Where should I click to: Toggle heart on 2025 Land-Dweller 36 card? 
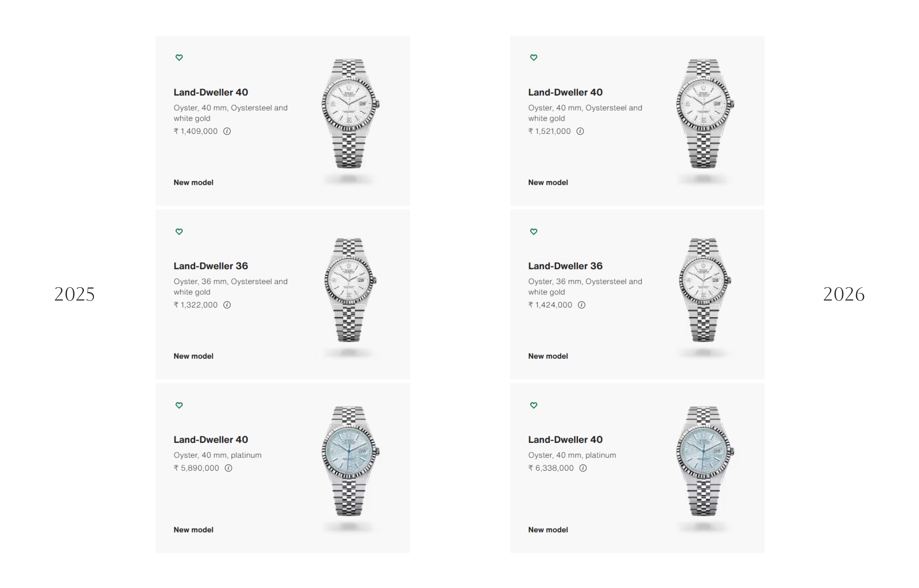point(179,231)
